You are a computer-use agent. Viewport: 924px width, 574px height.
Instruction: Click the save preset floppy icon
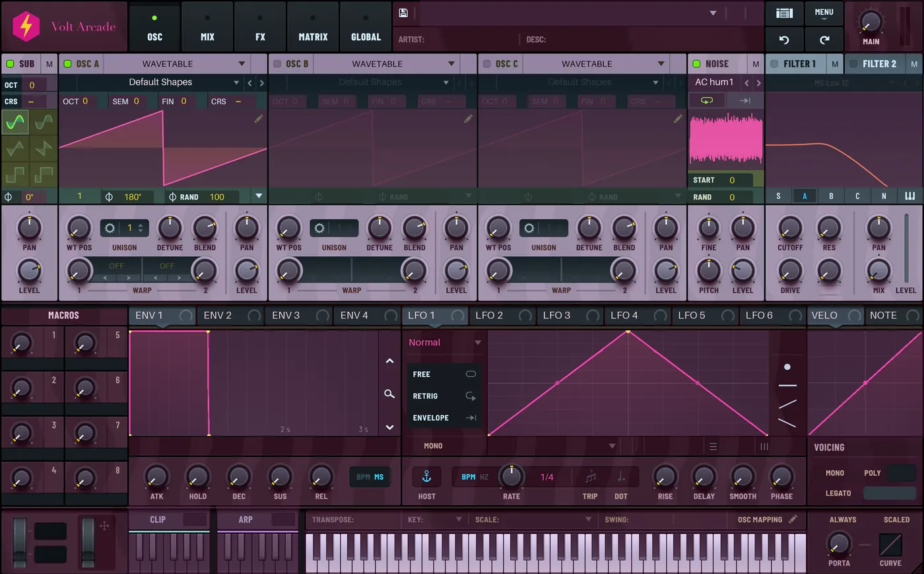(x=403, y=13)
